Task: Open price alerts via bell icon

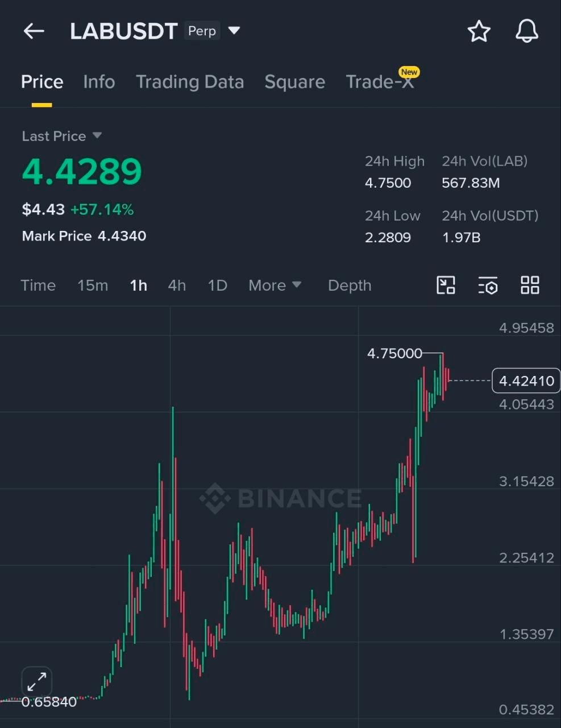Action: pyautogui.click(x=526, y=31)
